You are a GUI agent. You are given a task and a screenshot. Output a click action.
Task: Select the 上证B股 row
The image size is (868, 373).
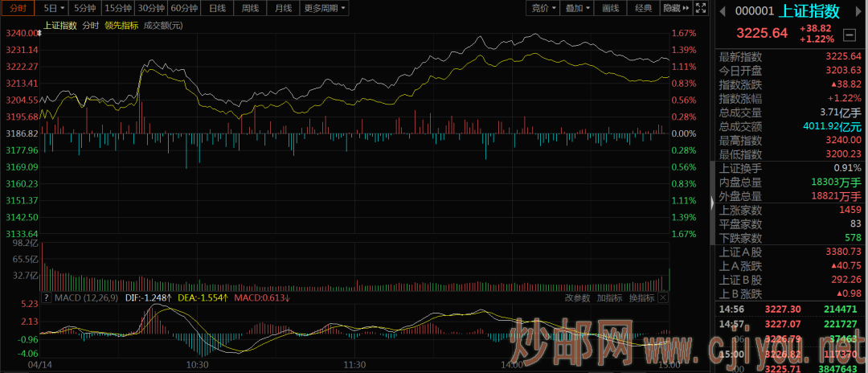coord(791,280)
